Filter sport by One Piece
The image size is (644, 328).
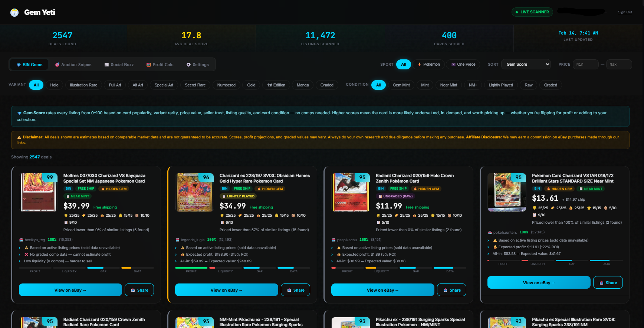(x=463, y=64)
